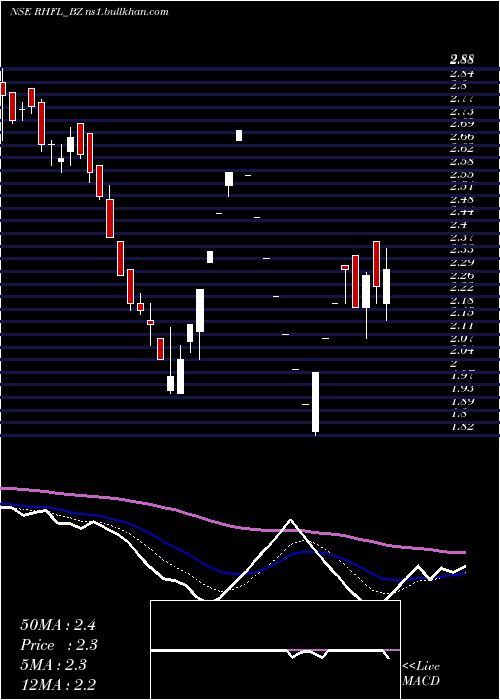Click the 2.22 price axis label

point(462,287)
